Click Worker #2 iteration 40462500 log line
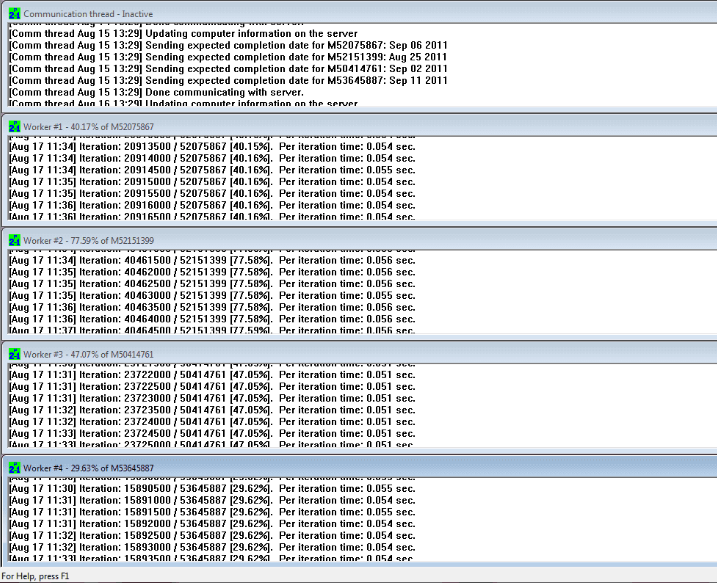 click(x=212, y=284)
